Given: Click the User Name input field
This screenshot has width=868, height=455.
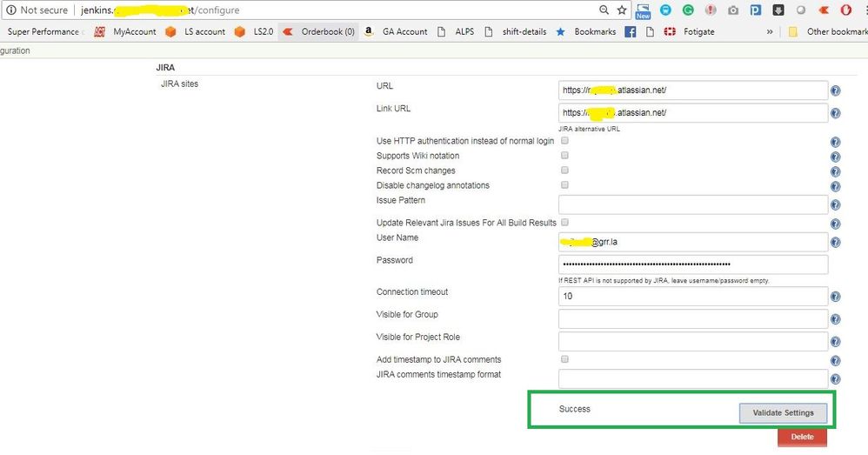Looking at the screenshot, I should [693, 242].
